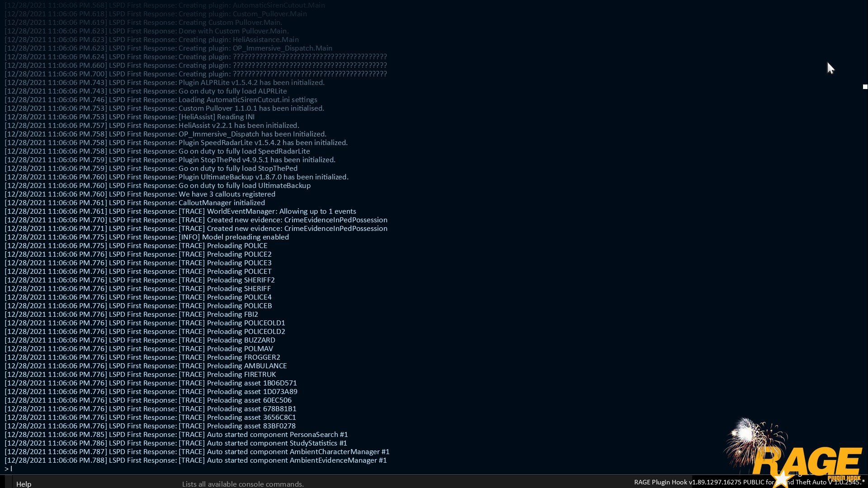Click the white scrollbar thumb at right edge

tap(865, 87)
